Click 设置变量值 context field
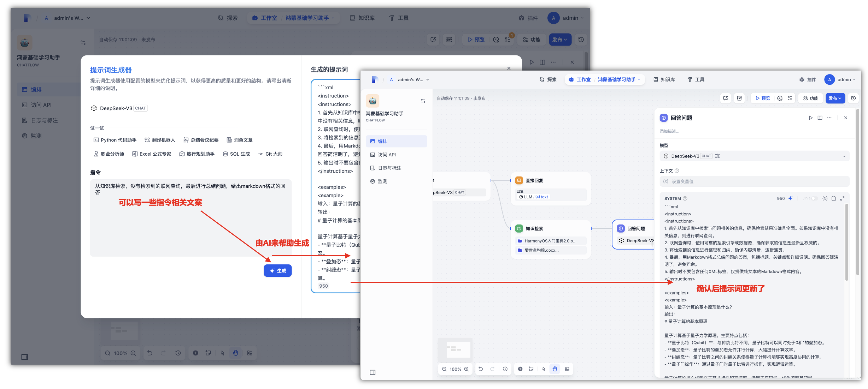 [755, 181]
